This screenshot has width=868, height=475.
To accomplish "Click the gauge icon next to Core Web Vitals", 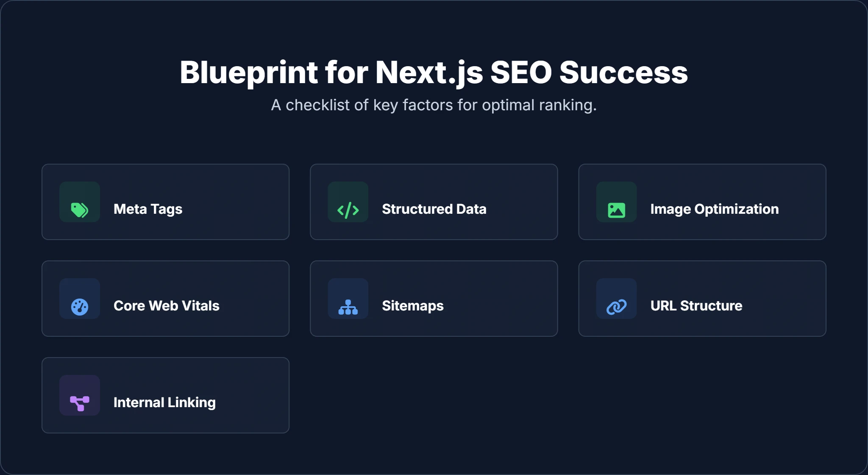I will pos(80,299).
